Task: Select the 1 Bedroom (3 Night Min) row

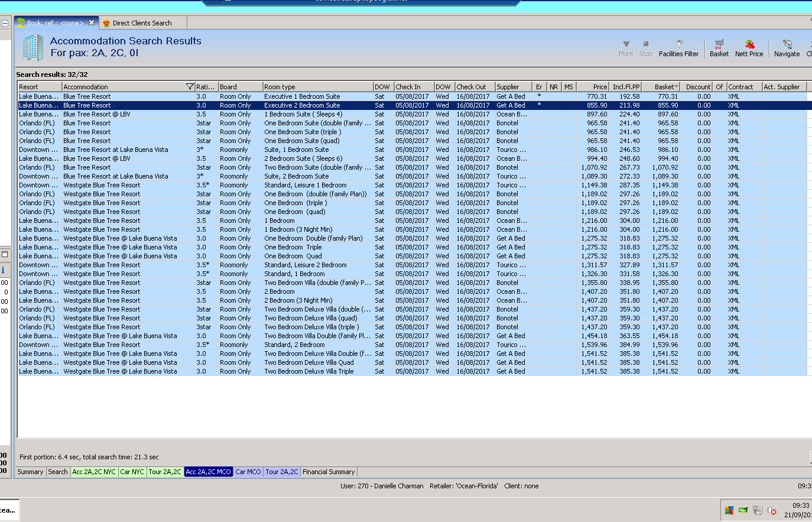Action: [x=412, y=229]
